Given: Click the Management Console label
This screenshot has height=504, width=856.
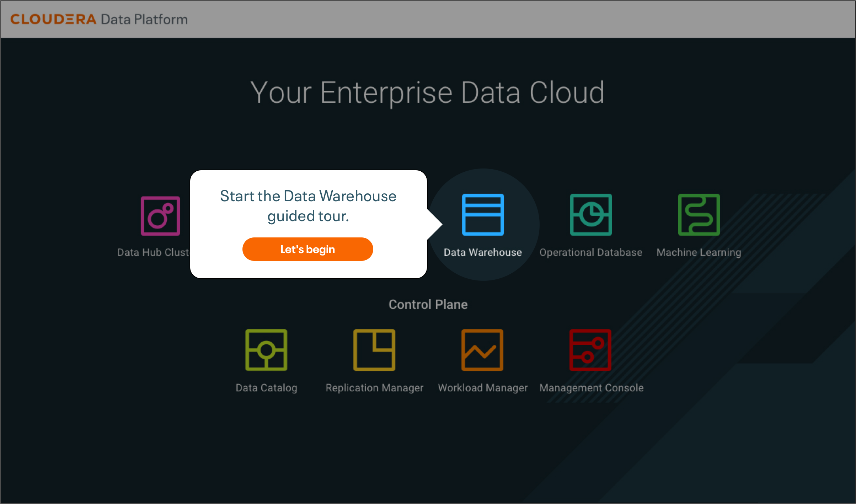Looking at the screenshot, I should point(590,387).
